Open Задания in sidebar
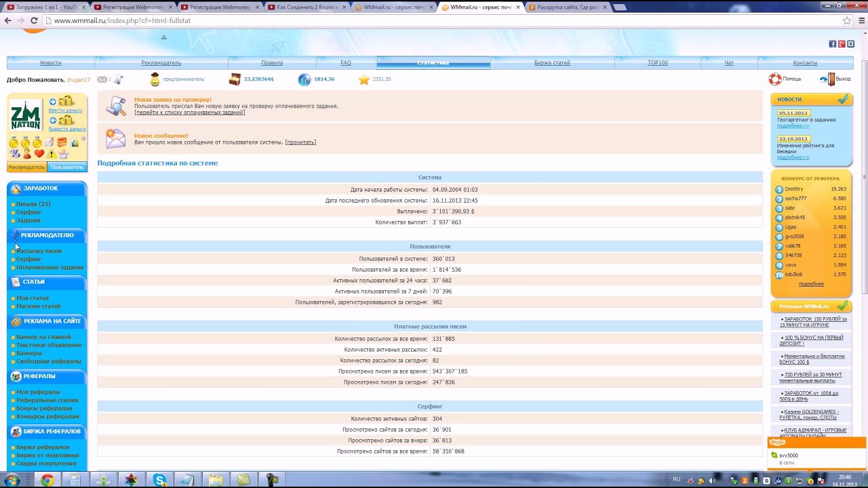868x488 pixels. pos(28,220)
